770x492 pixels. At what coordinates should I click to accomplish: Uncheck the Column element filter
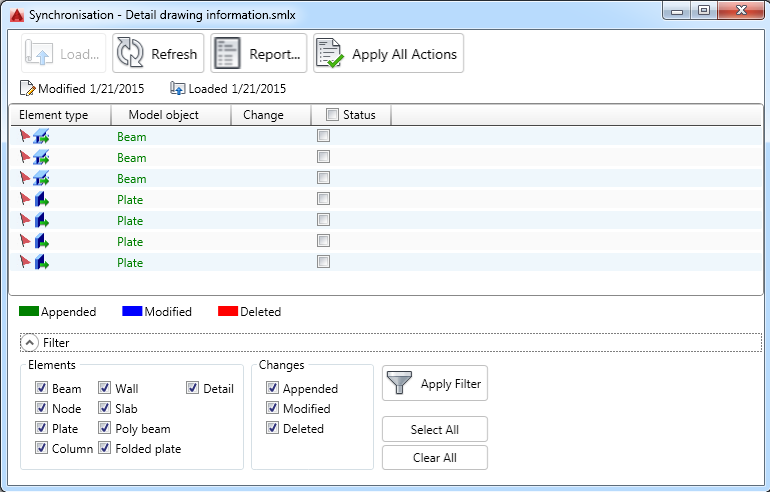coord(41,448)
